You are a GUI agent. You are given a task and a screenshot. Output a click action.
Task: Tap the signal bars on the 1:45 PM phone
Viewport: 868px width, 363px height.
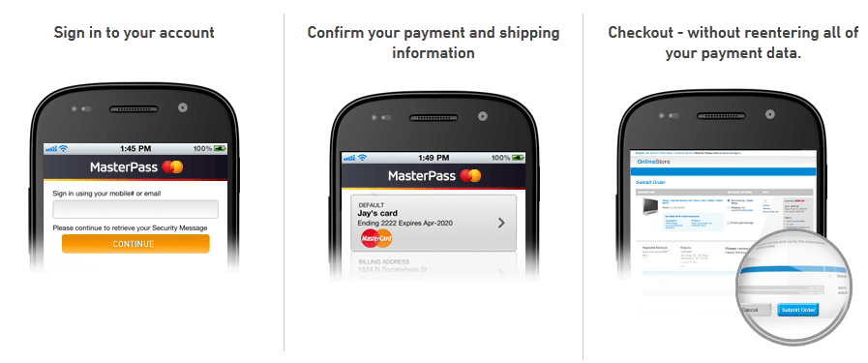point(51,149)
